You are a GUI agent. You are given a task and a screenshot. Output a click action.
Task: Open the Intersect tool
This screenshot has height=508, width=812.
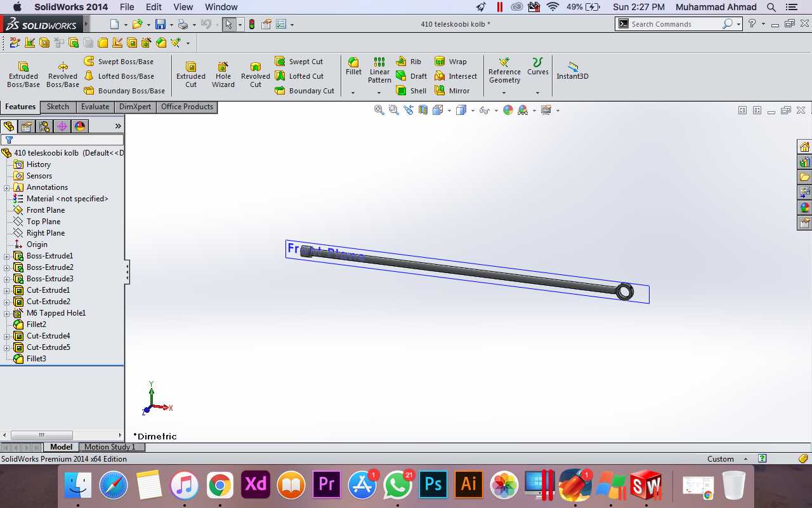[455, 76]
